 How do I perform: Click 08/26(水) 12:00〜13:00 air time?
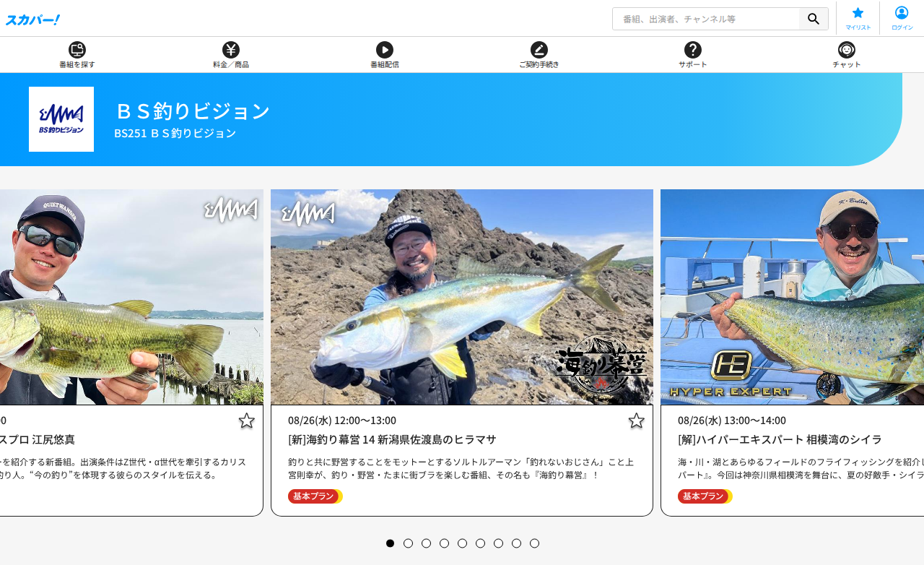click(x=342, y=420)
